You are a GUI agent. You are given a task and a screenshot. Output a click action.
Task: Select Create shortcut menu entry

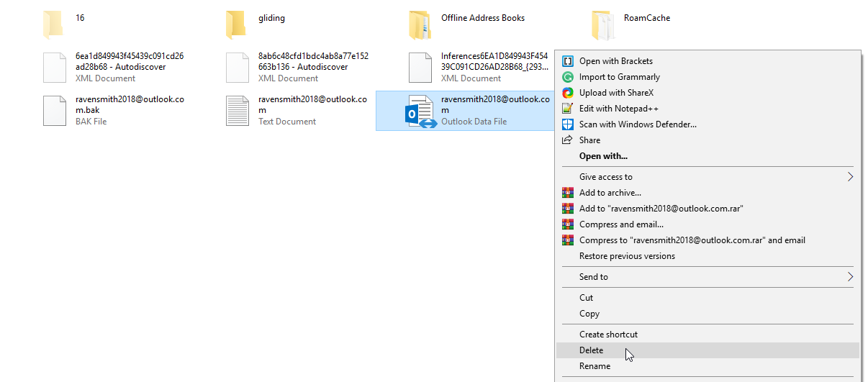pos(608,335)
